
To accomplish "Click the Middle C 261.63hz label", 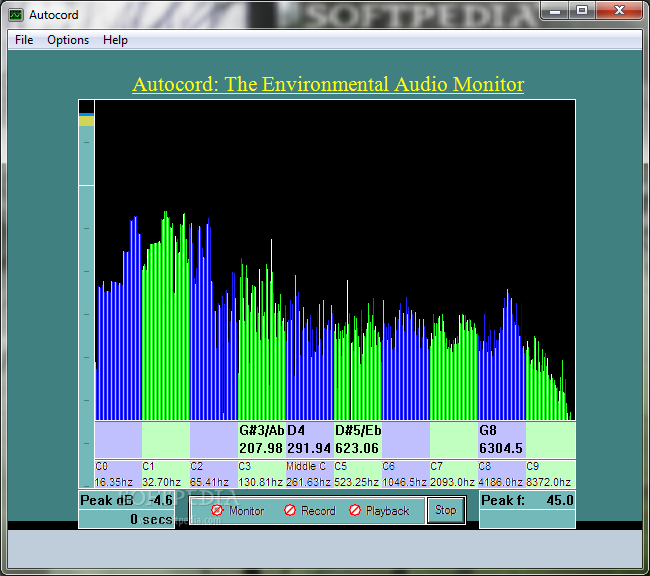I will [x=310, y=474].
